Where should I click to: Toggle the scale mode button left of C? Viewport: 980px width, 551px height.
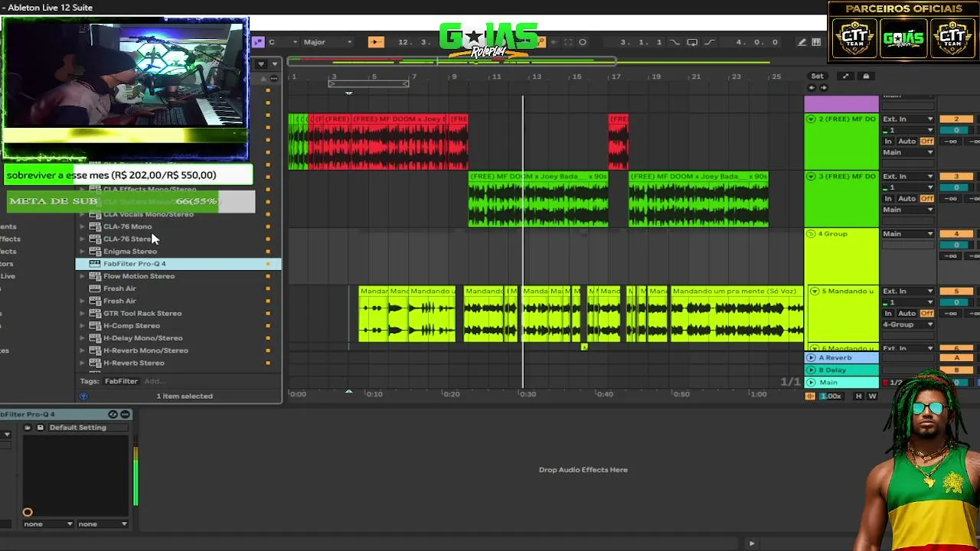point(258,42)
